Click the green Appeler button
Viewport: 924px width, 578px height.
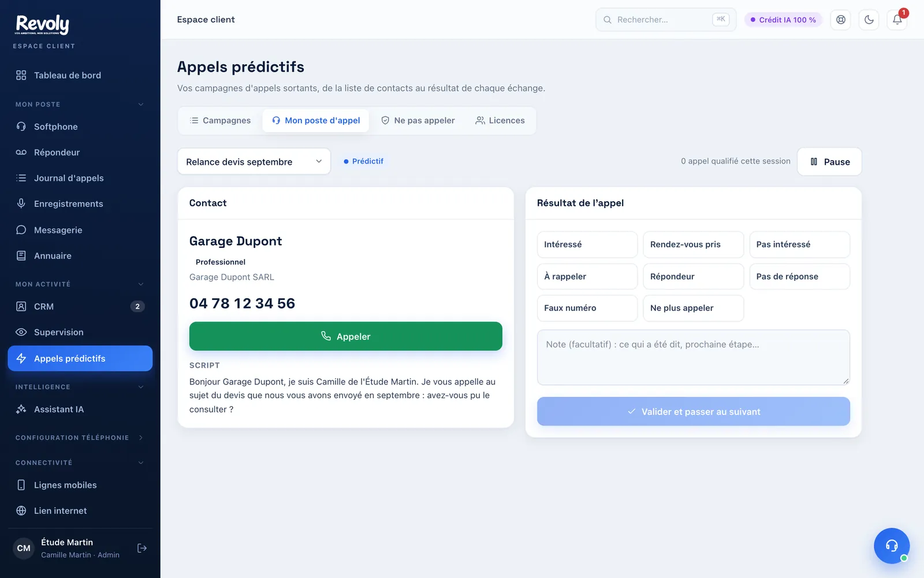(346, 336)
